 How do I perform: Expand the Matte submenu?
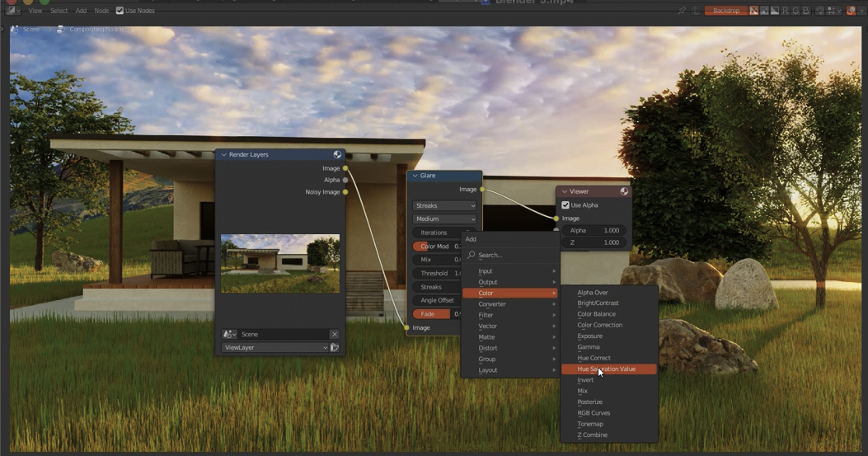coord(510,337)
